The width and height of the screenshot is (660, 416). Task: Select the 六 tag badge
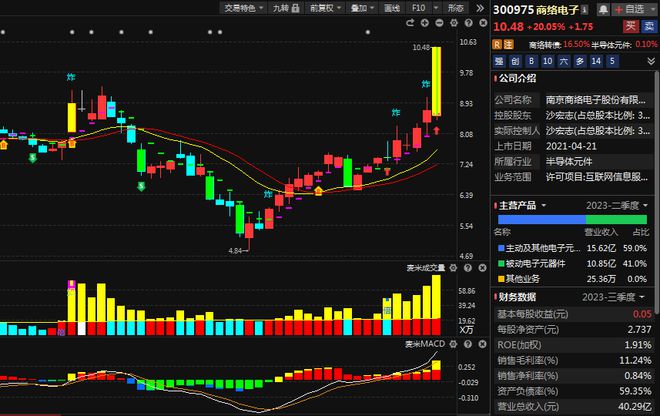[x=564, y=61]
